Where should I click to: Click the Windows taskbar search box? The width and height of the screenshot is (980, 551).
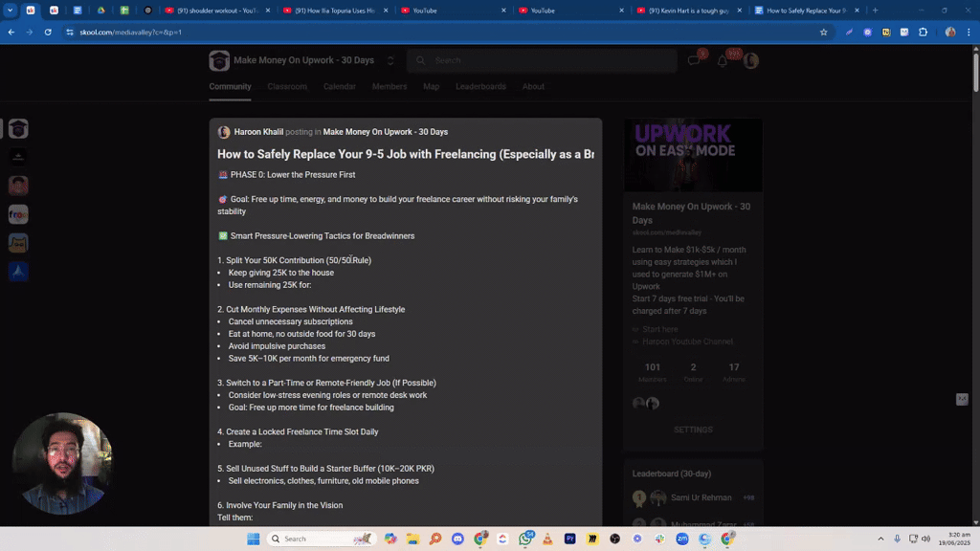pyautogui.click(x=321, y=539)
